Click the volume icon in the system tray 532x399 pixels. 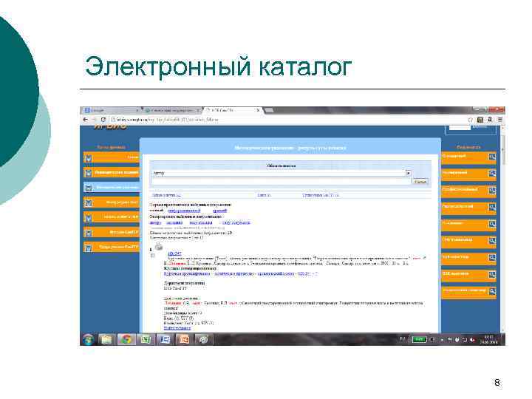[x=471, y=340]
